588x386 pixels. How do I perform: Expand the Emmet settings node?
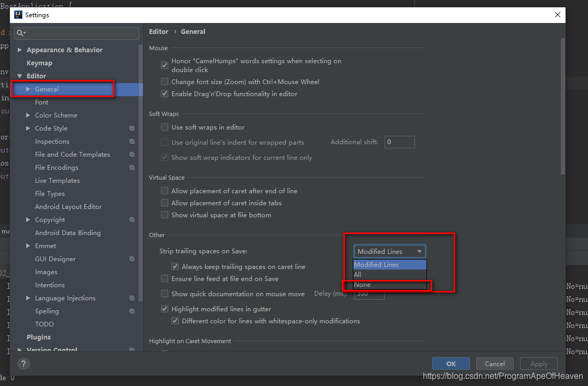[x=28, y=246]
